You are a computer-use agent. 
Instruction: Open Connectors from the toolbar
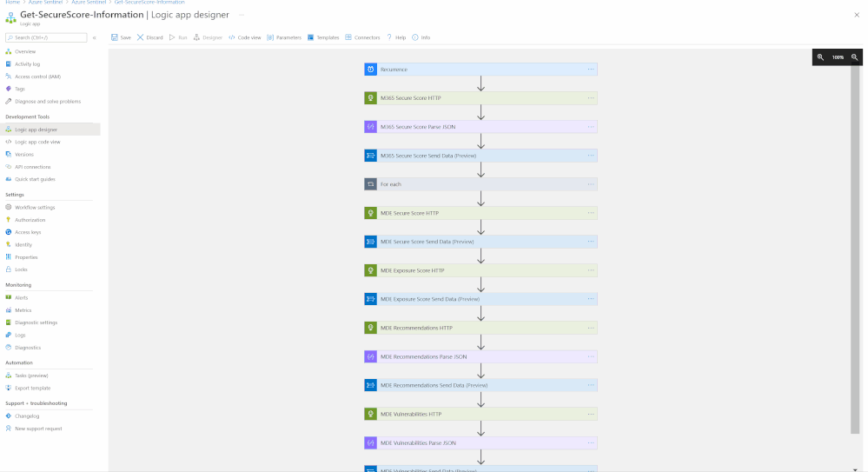point(362,37)
